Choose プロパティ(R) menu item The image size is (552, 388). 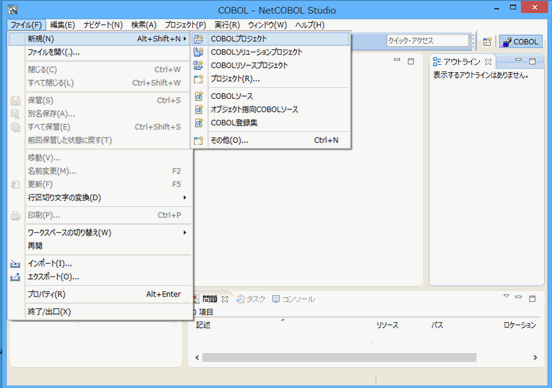(x=100, y=294)
